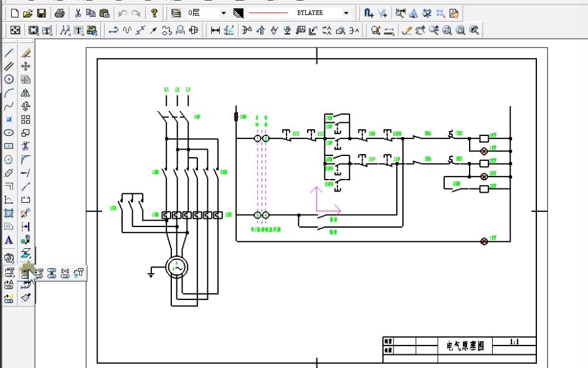The width and height of the screenshot is (588, 368).
Task: Activate the hatch pattern tool
Action: [x=9, y=213]
